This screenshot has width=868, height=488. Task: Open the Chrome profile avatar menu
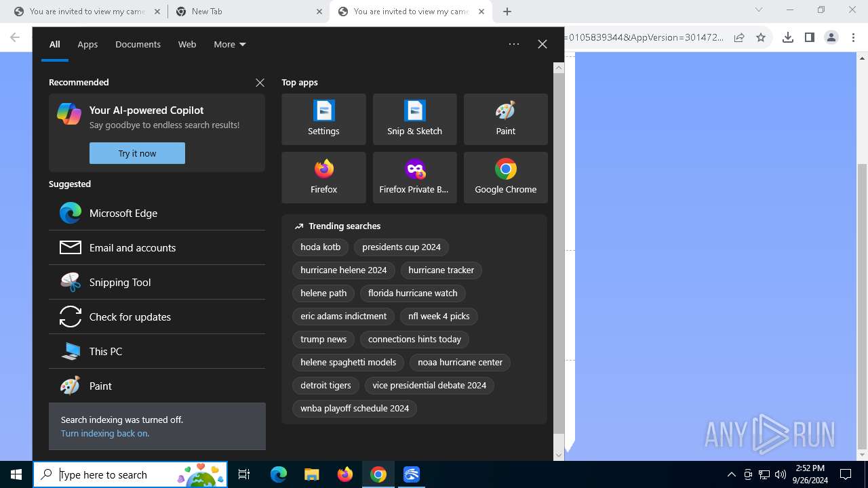point(831,37)
